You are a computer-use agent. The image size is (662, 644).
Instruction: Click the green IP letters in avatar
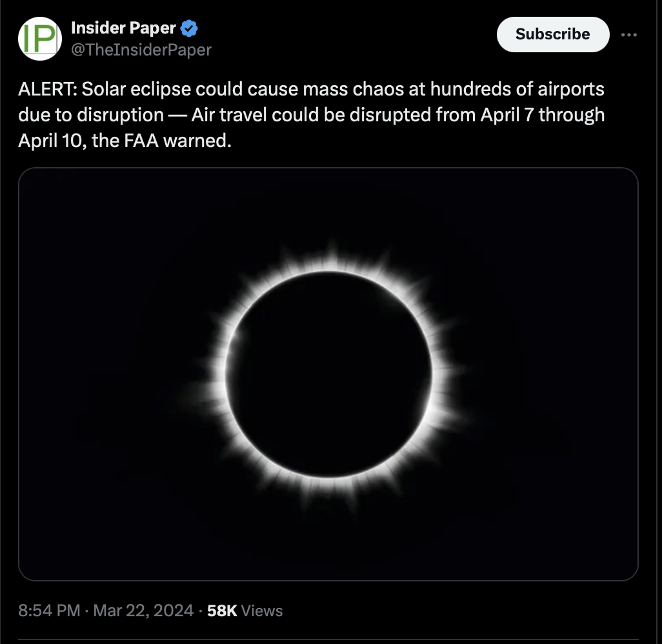pyautogui.click(x=39, y=39)
